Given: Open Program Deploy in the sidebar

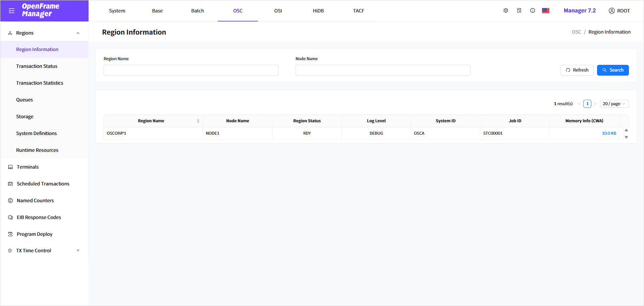Looking at the screenshot, I should point(35,234).
